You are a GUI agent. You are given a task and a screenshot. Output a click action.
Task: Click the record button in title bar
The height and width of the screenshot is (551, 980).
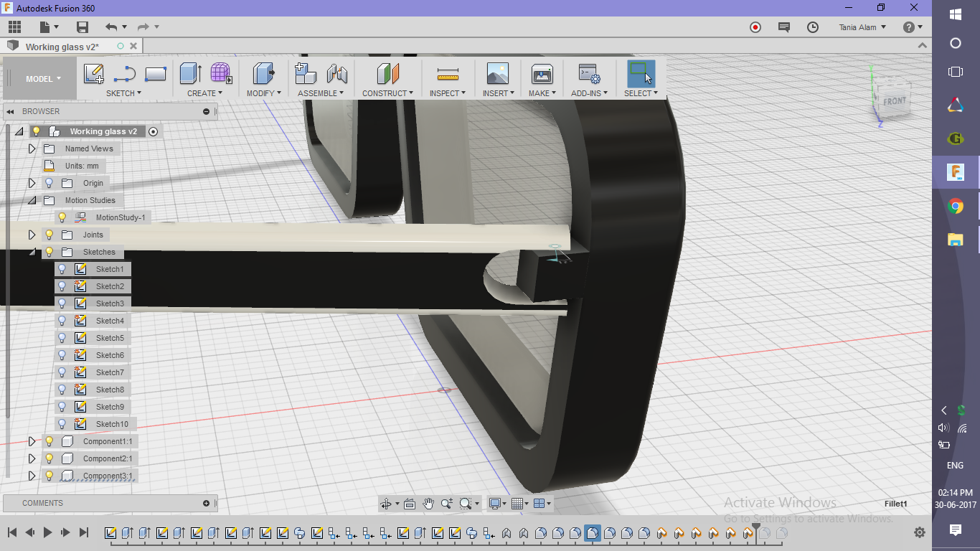click(x=755, y=27)
